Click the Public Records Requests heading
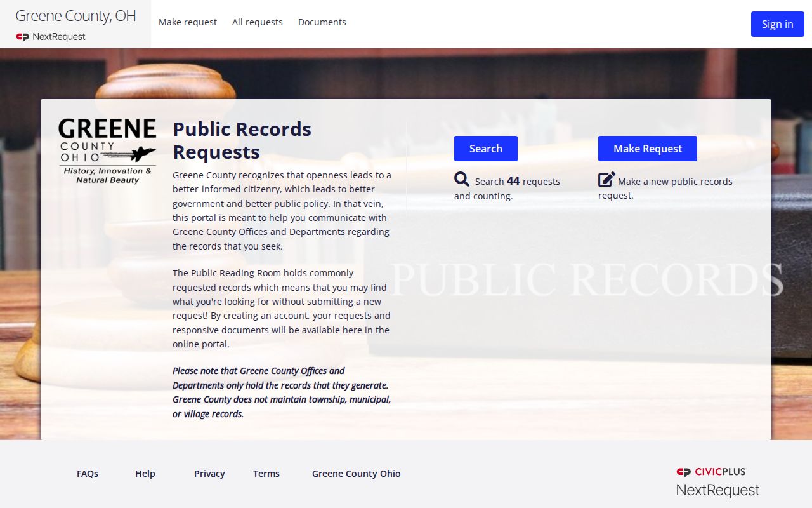 click(x=242, y=140)
